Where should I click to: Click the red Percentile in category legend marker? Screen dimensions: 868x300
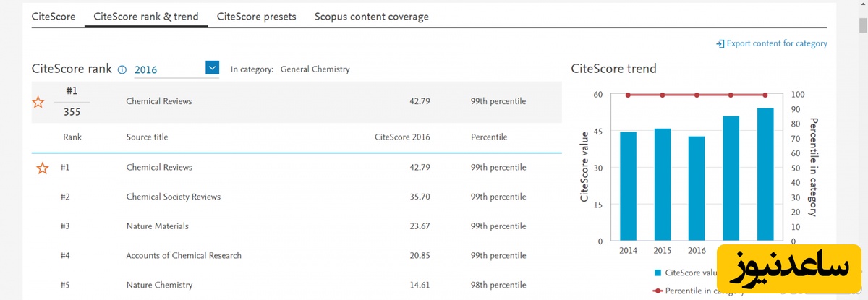(658, 290)
